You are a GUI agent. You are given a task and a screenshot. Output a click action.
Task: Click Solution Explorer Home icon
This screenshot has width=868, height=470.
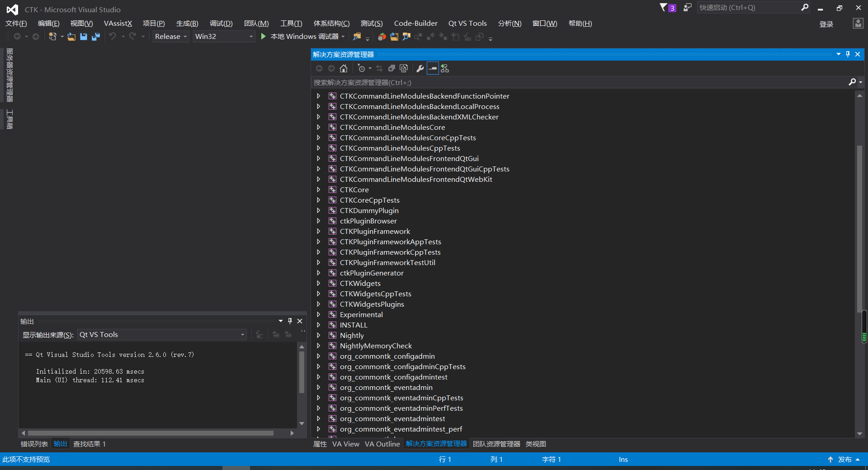tap(344, 68)
